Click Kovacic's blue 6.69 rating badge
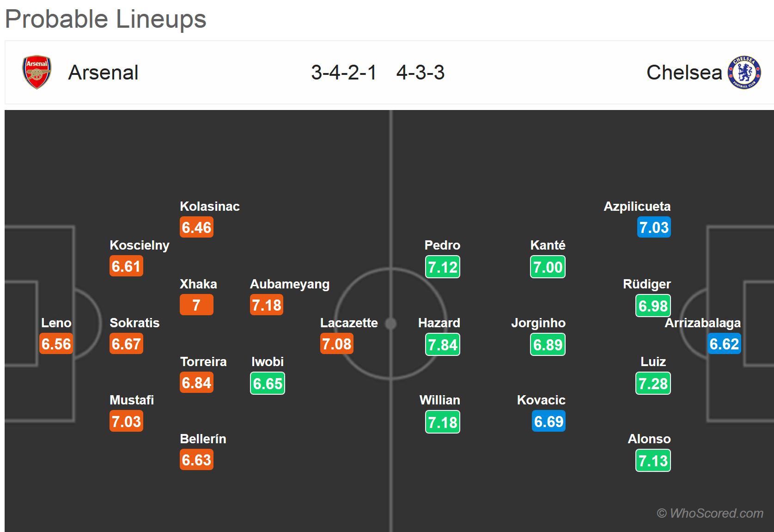 coord(549,422)
